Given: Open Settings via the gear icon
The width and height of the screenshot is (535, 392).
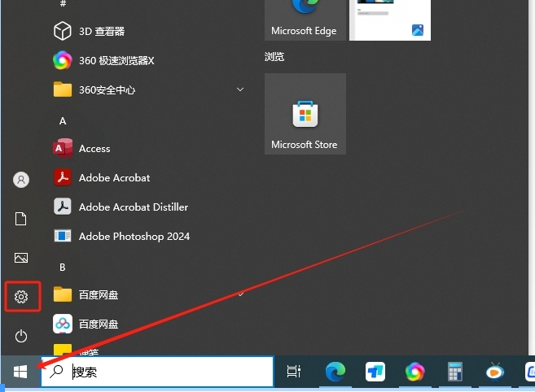Looking at the screenshot, I should pyautogui.click(x=21, y=297).
